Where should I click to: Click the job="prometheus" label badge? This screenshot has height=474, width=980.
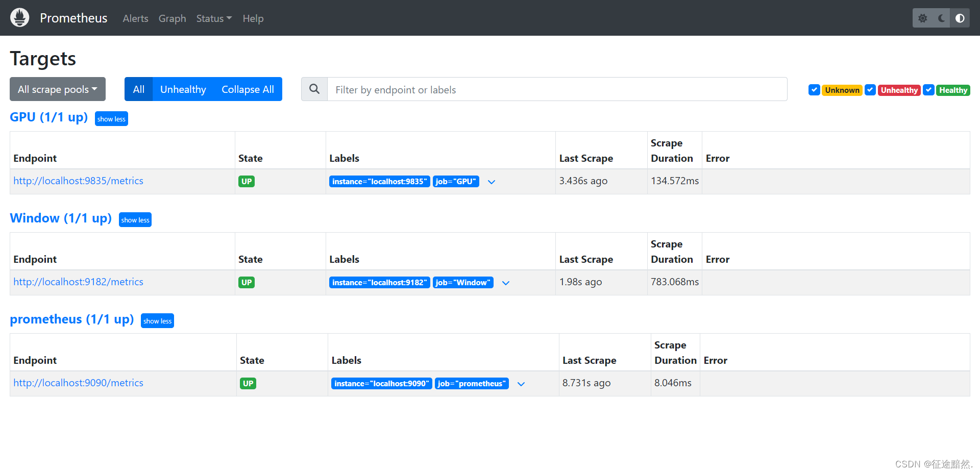pyautogui.click(x=472, y=384)
